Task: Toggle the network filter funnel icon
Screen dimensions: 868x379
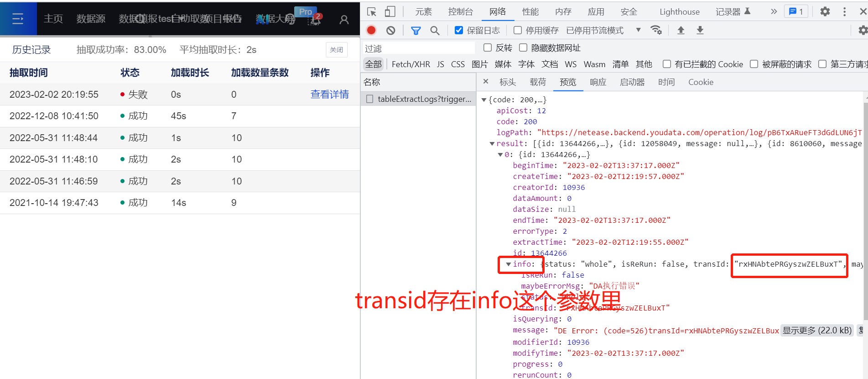Action: 416,30
